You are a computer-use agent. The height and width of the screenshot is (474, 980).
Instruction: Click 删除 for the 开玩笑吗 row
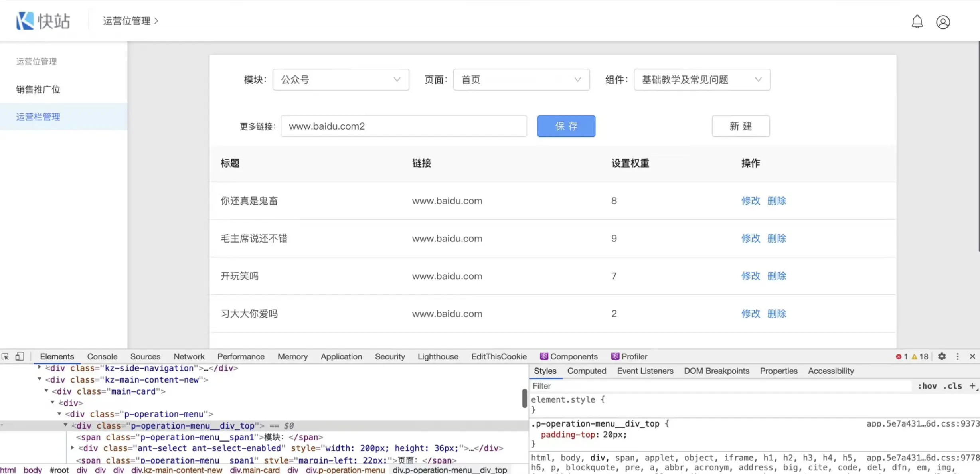click(x=776, y=276)
